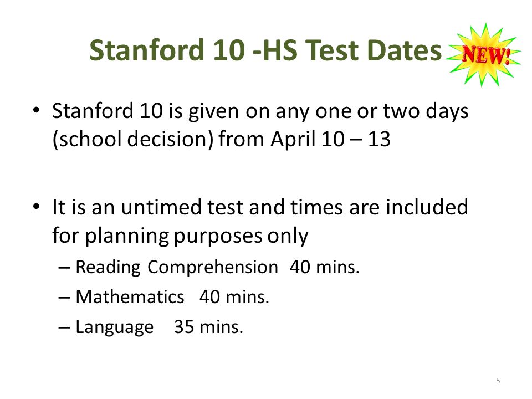This screenshot has width=532, height=399.
Task: Click the dash before Language
Action: tap(64, 328)
